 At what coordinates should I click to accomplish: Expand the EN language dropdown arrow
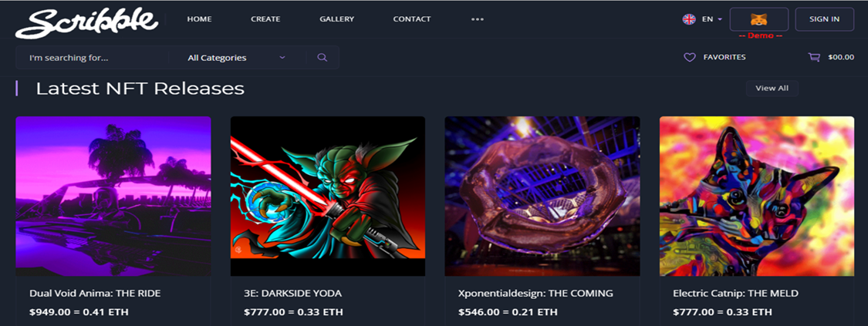[x=720, y=19]
